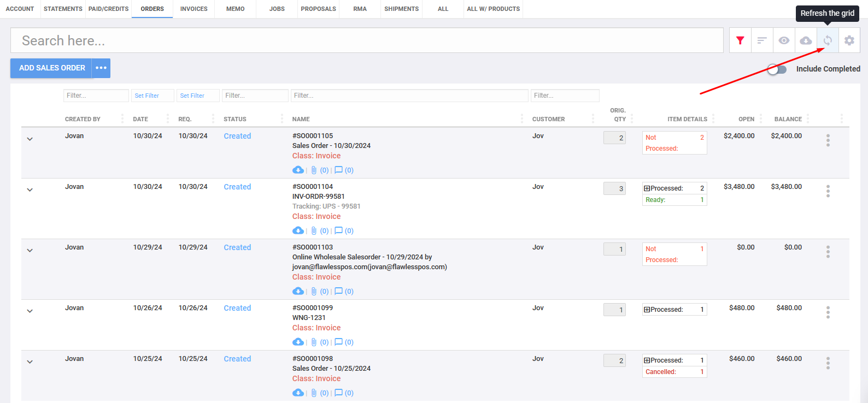Focus the NAME column filter field
The height and width of the screenshot is (403, 868).
tap(409, 96)
